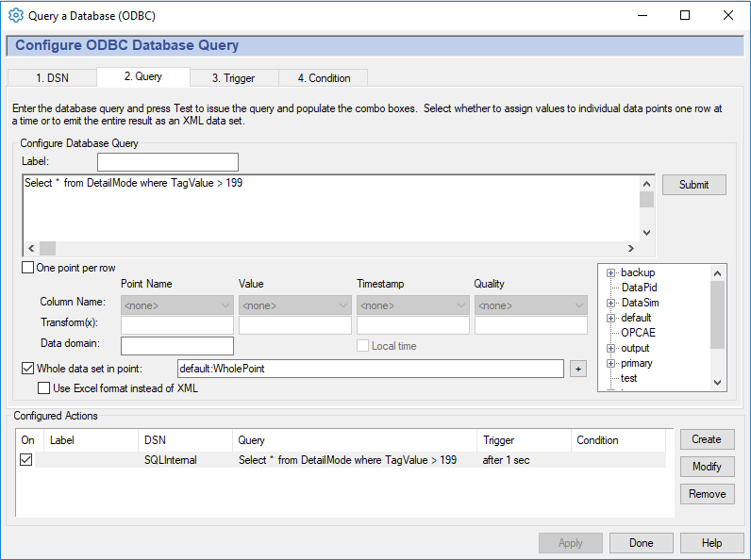Click the domain tree scrollbar thumb
The width and height of the screenshot is (751, 560).
pyautogui.click(x=717, y=315)
